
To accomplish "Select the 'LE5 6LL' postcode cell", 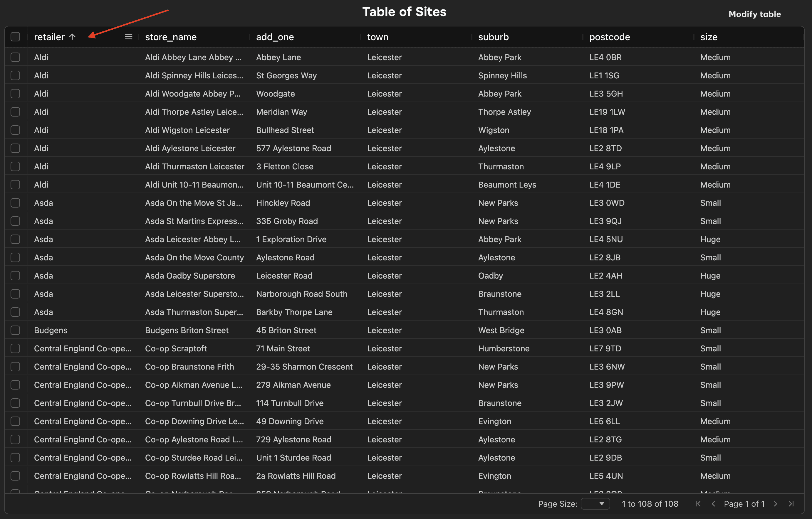I will click(604, 421).
